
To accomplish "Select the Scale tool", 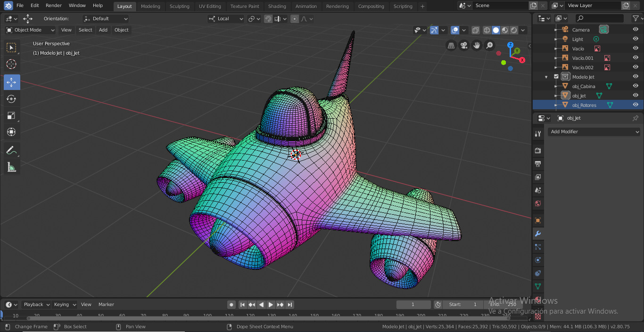I will 12,116.
